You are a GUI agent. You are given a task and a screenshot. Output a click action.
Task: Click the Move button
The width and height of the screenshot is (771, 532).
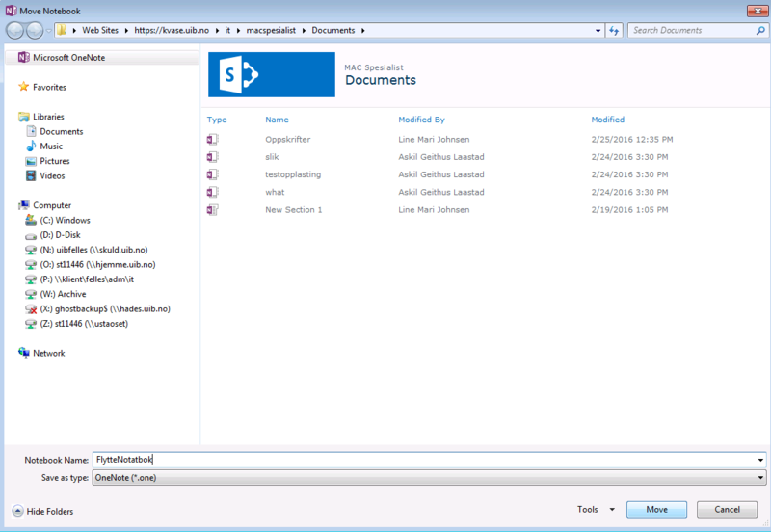click(x=656, y=510)
